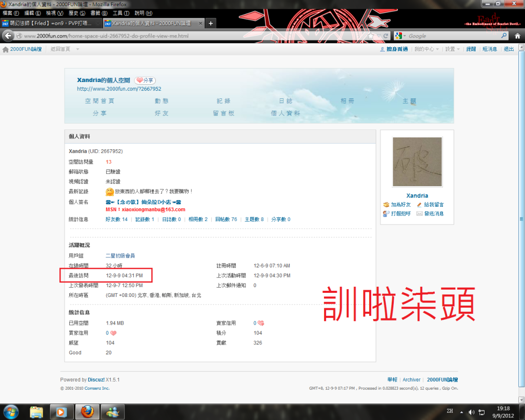Click the browser back arrow button

pyautogui.click(x=8, y=36)
